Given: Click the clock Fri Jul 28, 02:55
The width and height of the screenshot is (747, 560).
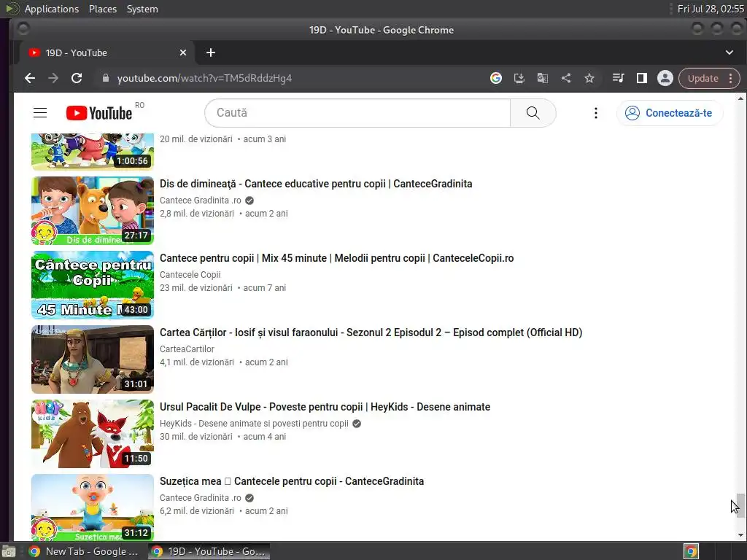Looking at the screenshot, I should coord(711,9).
